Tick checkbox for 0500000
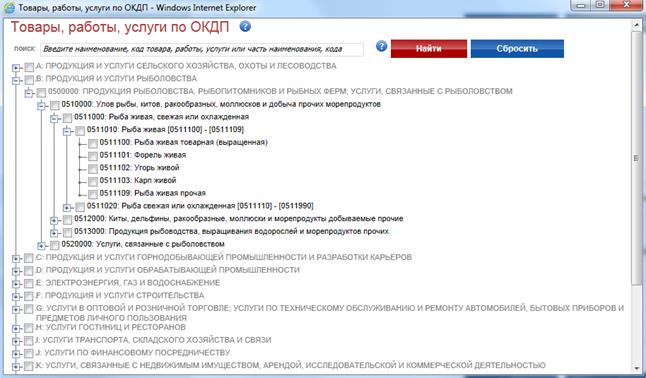The width and height of the screenshot is (646, 378). [x=41, y=92]
